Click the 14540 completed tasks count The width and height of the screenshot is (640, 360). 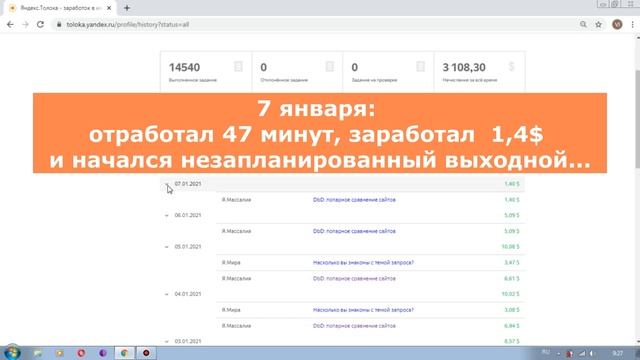click(184, 67)
